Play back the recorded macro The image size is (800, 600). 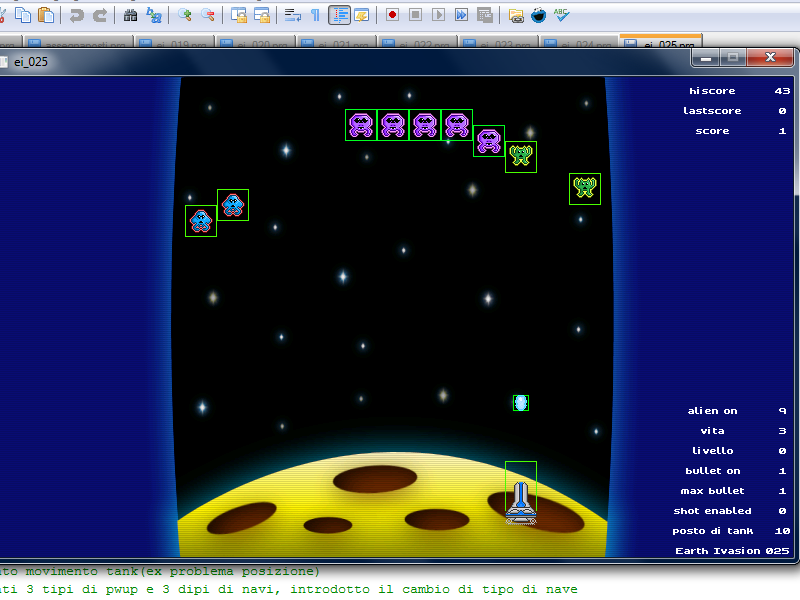click(x=438, y=15)
